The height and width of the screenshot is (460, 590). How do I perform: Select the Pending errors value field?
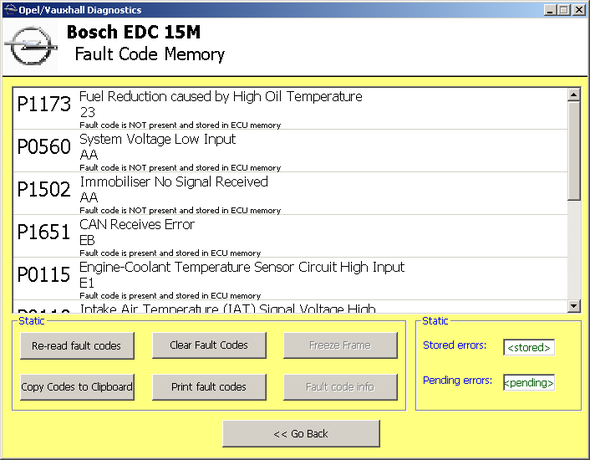[529, 383]
